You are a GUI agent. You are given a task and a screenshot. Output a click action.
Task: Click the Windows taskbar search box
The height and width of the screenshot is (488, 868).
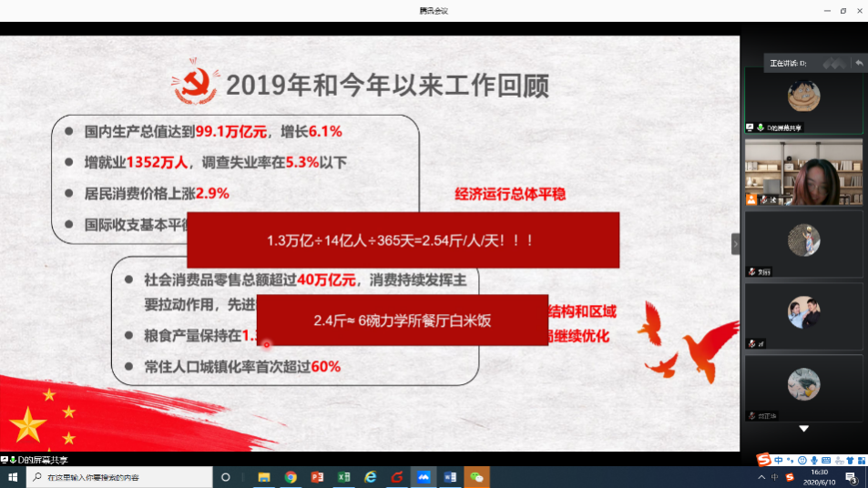tap(118, 477)
